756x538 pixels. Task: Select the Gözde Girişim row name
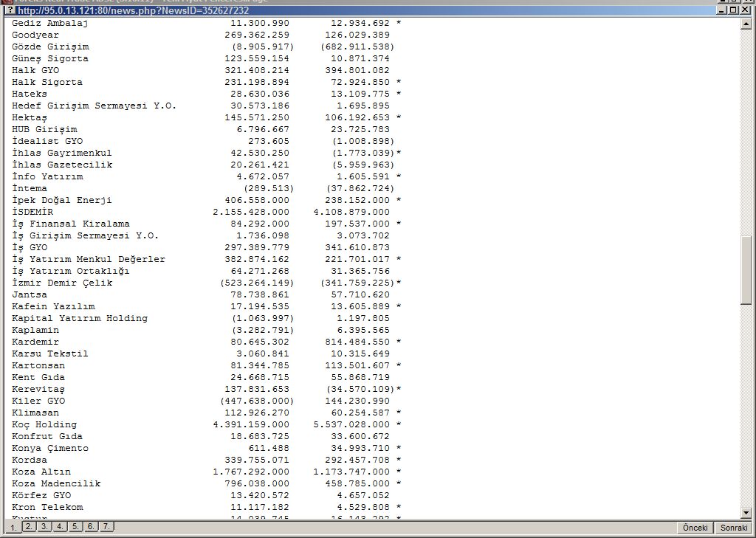(x=51, y=46)
